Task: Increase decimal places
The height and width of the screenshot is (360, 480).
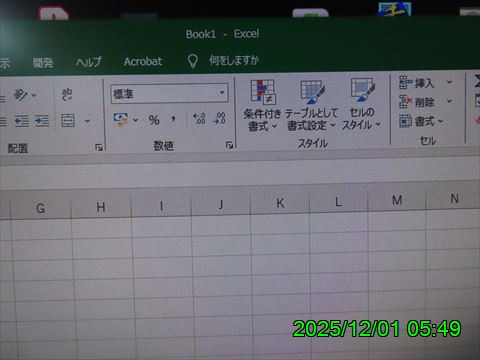Action: pyautogui.click(x=199, y=118)
